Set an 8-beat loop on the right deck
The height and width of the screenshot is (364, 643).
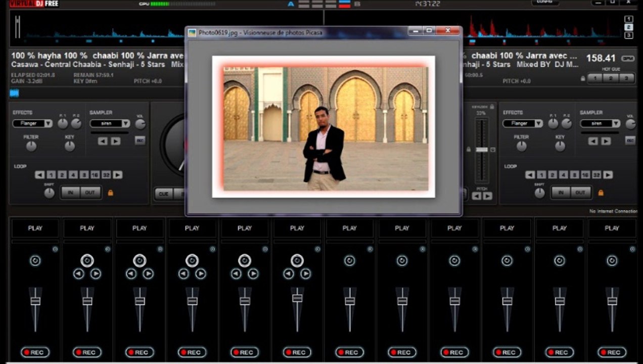point(574,175)
